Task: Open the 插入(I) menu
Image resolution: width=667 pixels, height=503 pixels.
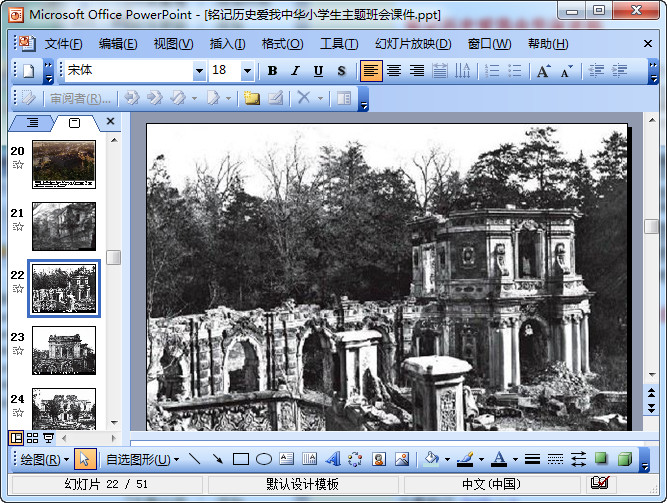Action: coord(227,44)
